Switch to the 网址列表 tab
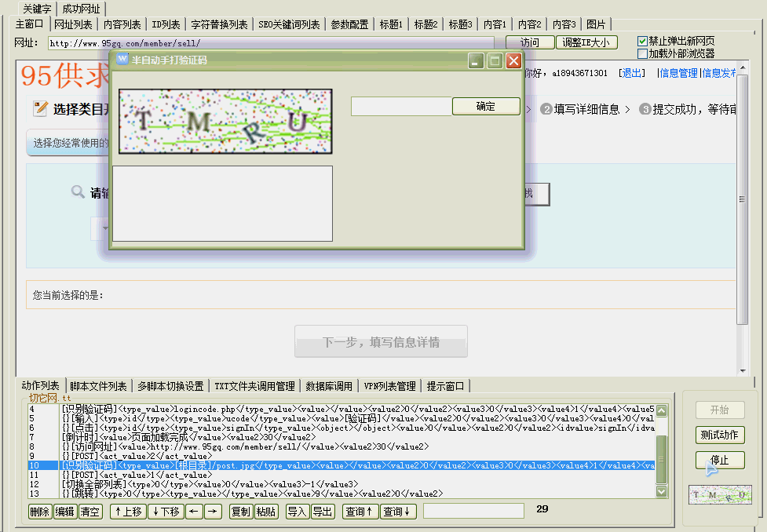The image size is (767, 532). tap(73, 24)
